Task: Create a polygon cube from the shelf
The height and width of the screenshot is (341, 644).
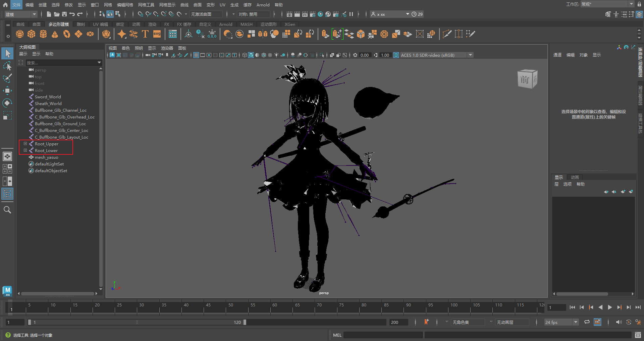Action: tap(32, 34)
